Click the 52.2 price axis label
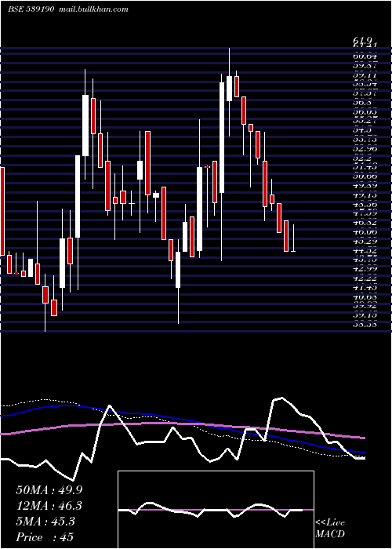This screenshot has width=392, height=549. [x=362, y=158]
